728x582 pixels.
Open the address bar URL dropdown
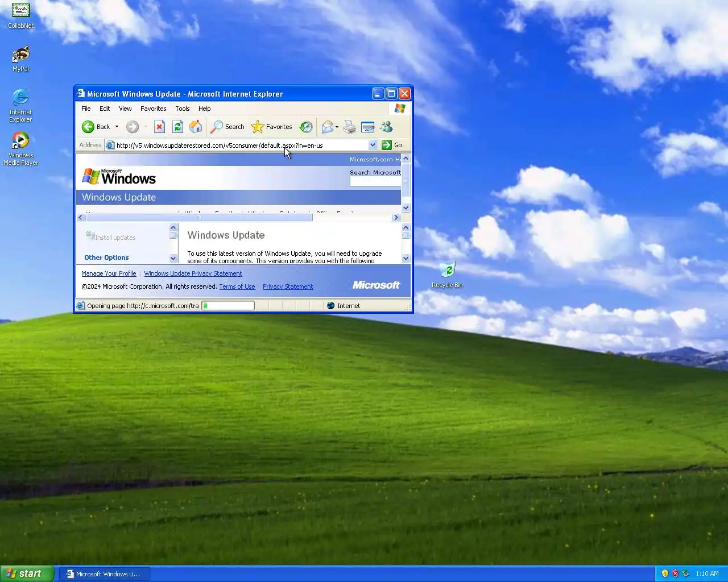(x=373, y=145)
